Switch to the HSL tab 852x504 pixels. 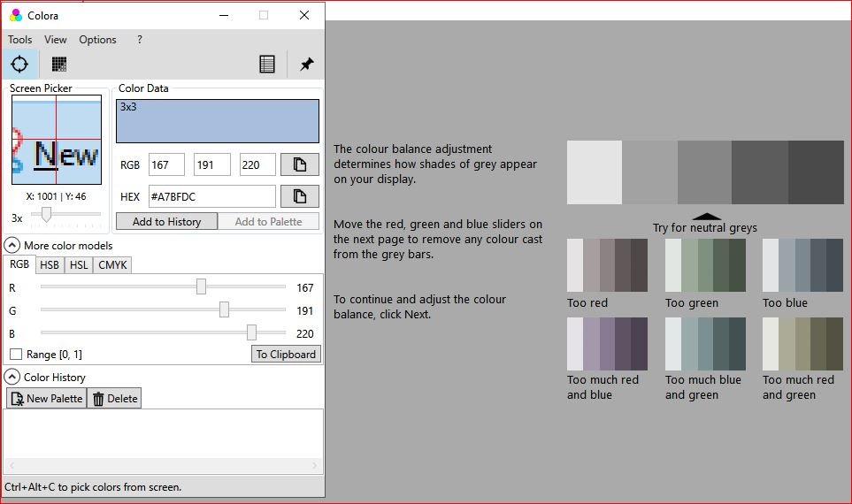click(x=79, y=265)
